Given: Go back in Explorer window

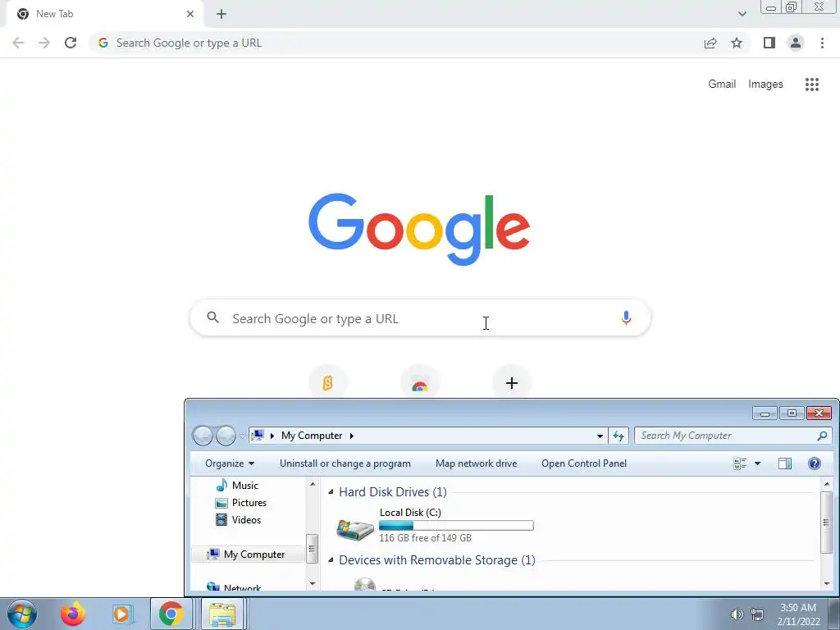Looking at the screenshot, I should click(x=203, y=436).
